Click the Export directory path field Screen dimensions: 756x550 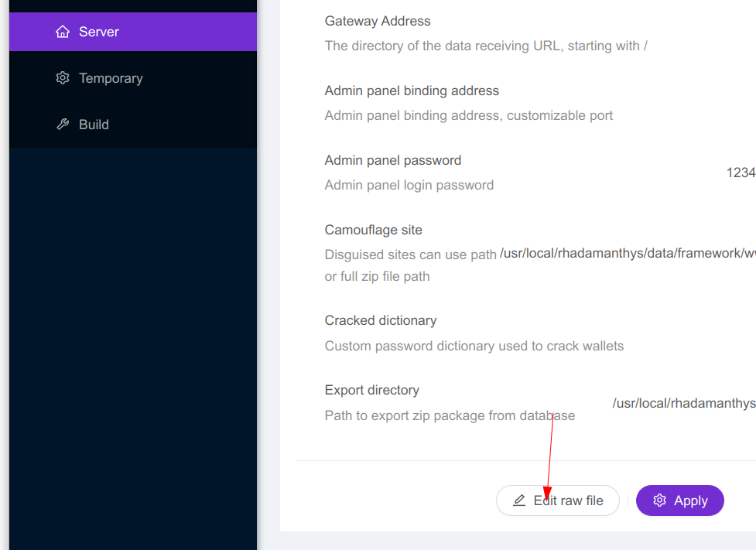[x=684, y=403]
